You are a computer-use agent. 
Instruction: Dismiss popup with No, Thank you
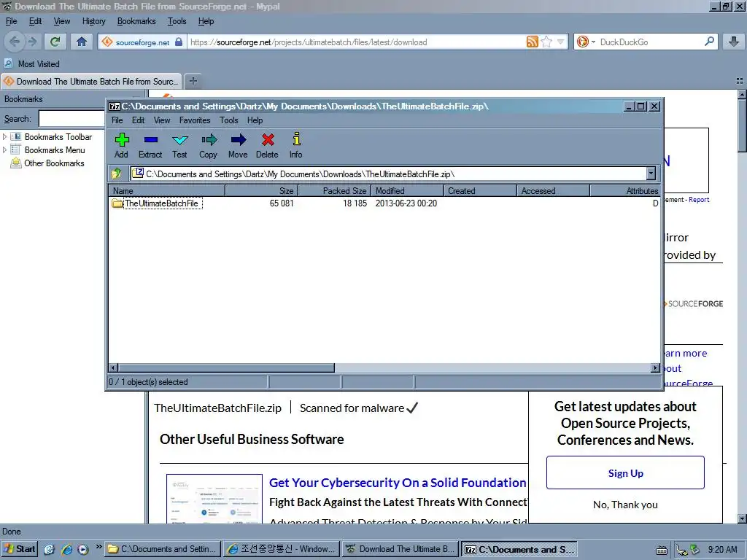coord(625,505)
